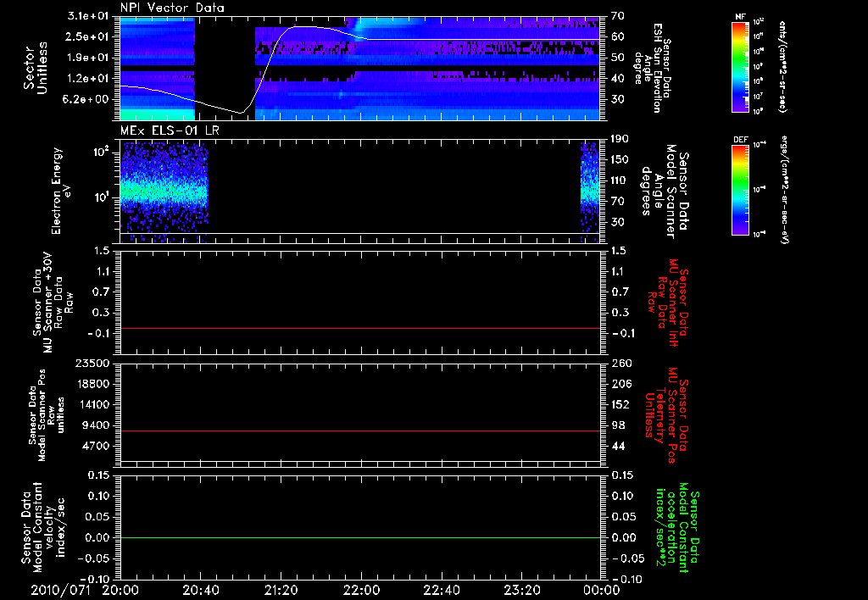This screenshot has height=600, width=868.
Task: Click the 'Electron Energy eV' axis title
Action: 61,191
